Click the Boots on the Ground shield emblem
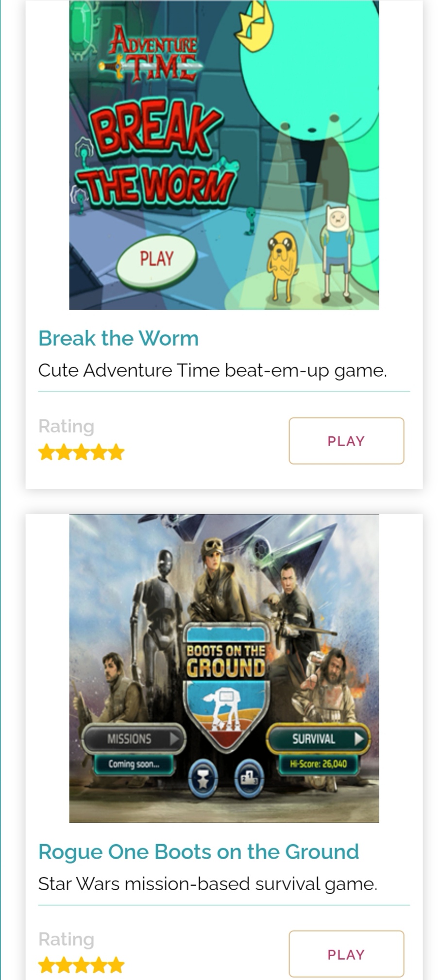The width and height of the screenshot is (441, 980). pos(226,688)
